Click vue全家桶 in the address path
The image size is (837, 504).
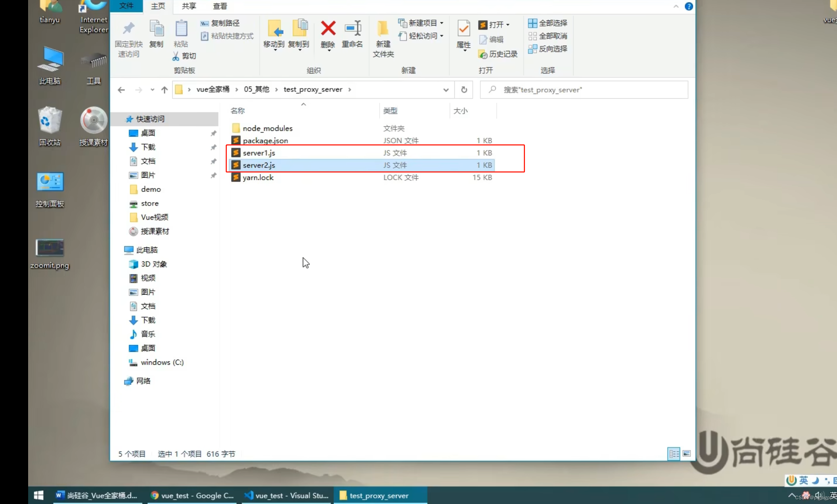pos(213,90)
